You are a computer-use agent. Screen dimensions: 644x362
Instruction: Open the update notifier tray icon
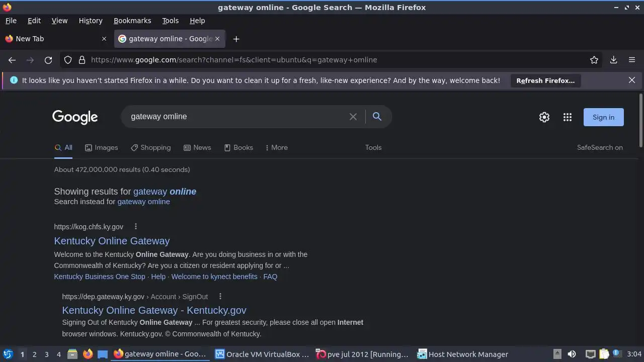pyautogui.click(x=616, y=354)
